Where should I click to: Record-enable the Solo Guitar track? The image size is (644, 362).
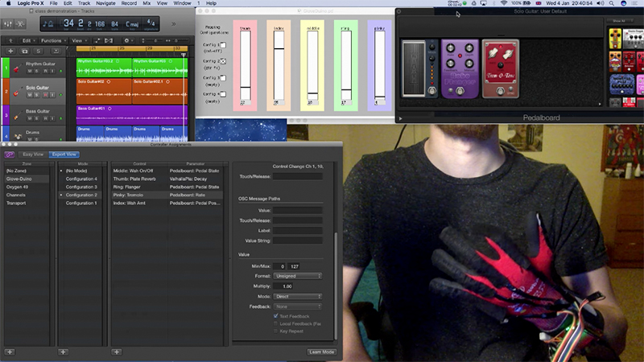tap(45, 95)
